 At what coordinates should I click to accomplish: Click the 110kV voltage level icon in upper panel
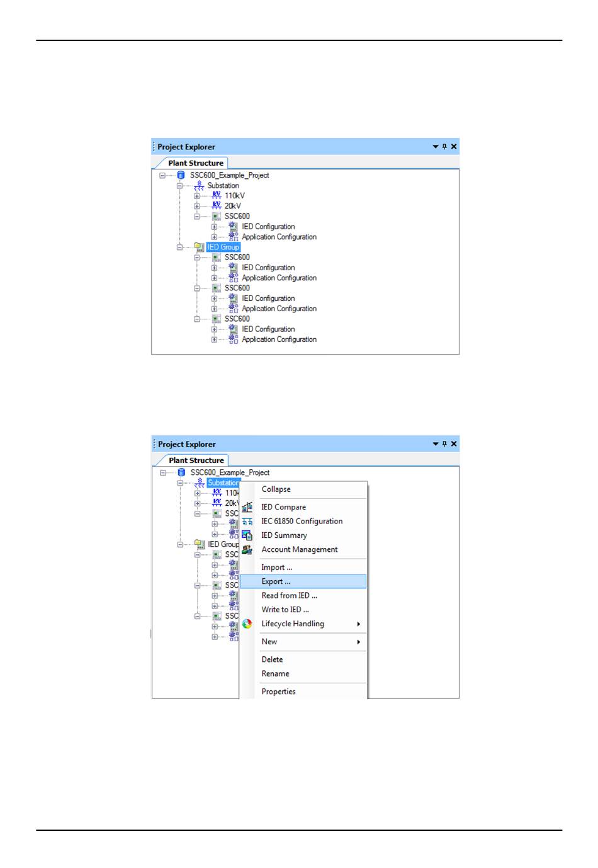pyautogui.click(x=217, y=195)
